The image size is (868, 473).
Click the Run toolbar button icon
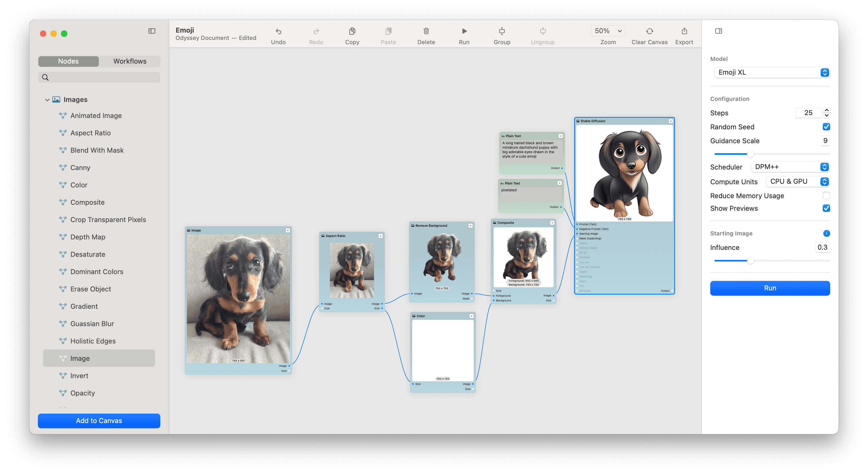tap(464, 31)
